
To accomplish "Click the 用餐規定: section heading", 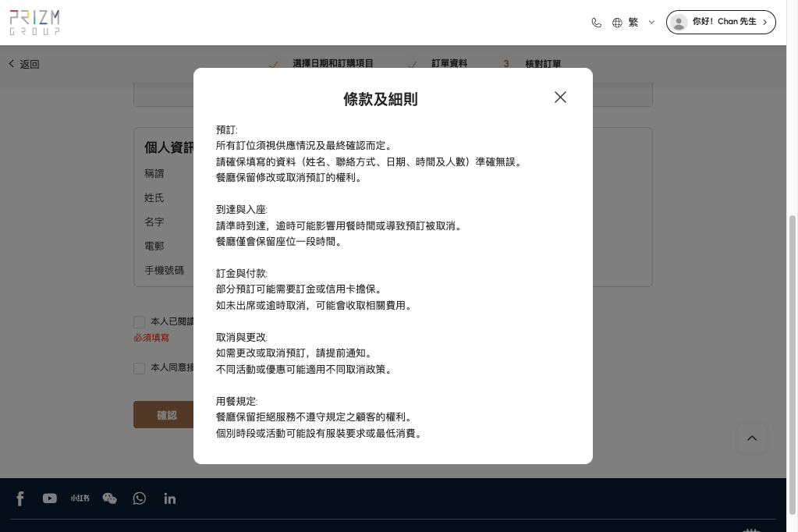I will pyautogui.click(x=236, y=402).
